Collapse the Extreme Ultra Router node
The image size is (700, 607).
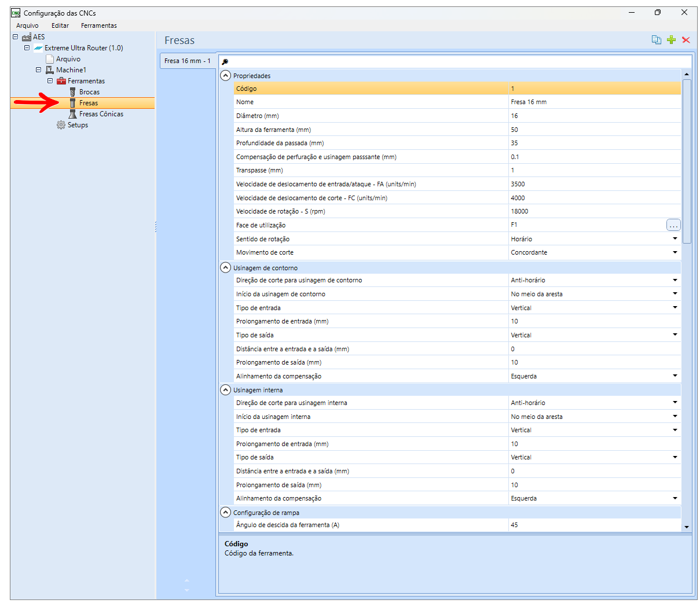point(27,48)
